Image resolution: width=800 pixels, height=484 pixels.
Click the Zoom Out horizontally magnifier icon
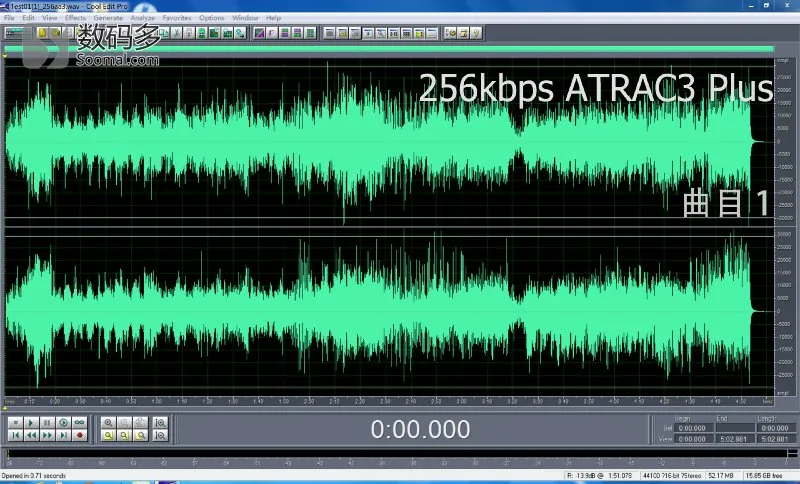pyautogui.click(x=124, y=423)
